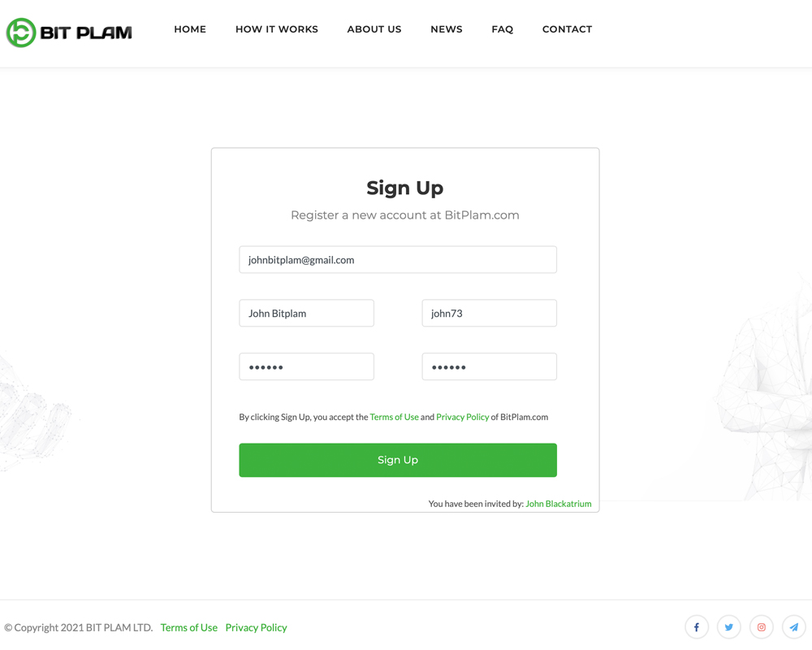This screenshot has height=650, width=812.
Task: Click the Bit Plam logo
Action: (x=69, y=32)
